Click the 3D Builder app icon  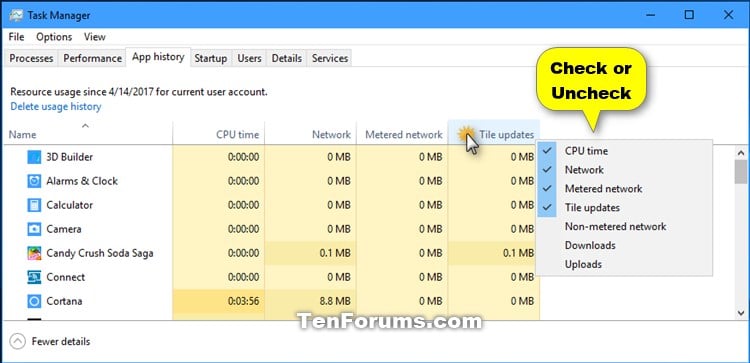(34, 157)
